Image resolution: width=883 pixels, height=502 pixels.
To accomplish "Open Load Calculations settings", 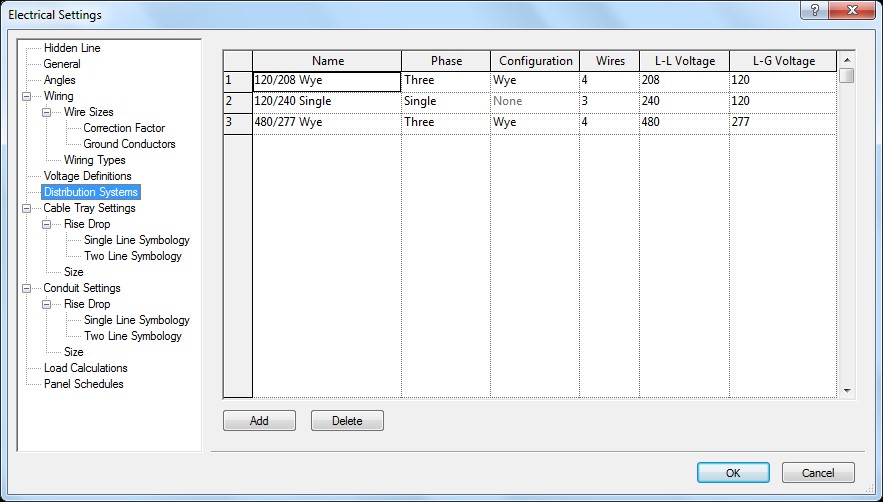I will click(x=86, y=368).
